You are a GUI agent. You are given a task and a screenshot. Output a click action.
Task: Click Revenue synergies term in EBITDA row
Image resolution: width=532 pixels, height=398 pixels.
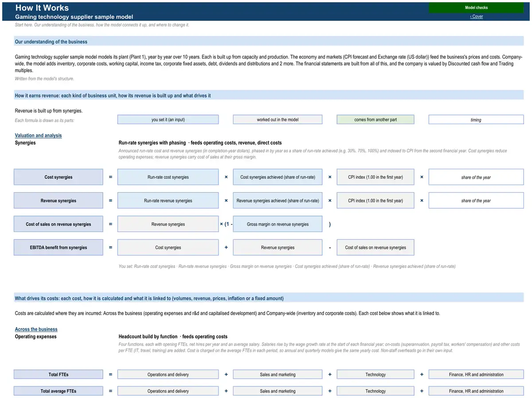coord(278,248)
